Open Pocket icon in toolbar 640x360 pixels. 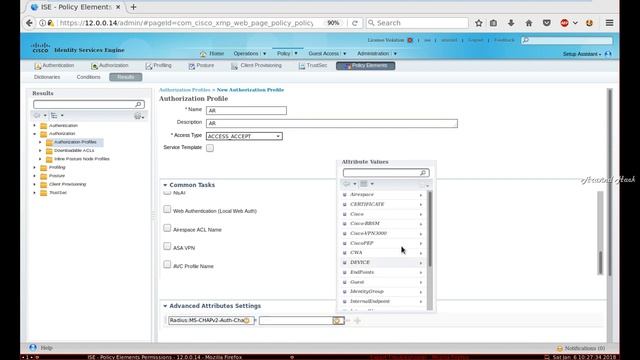(547, 23)
